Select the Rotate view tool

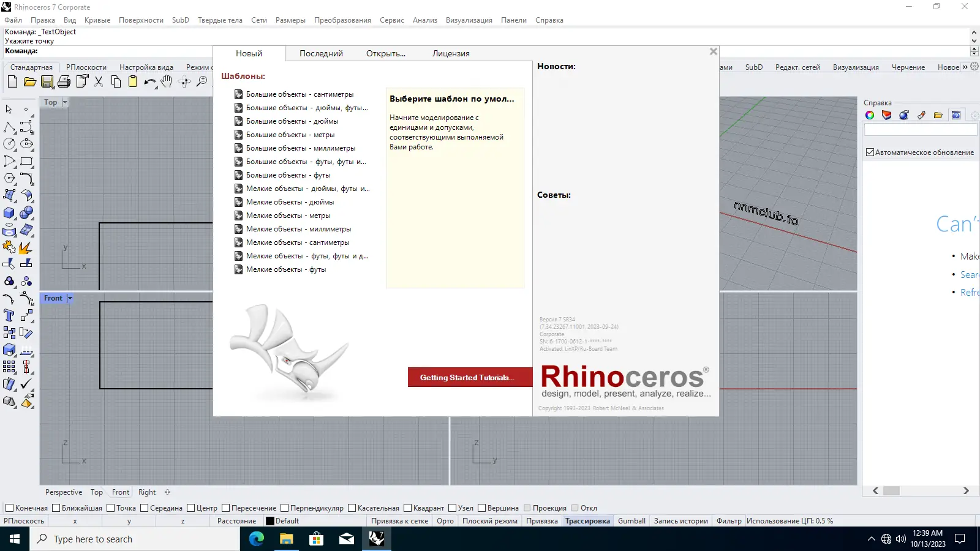184,81
